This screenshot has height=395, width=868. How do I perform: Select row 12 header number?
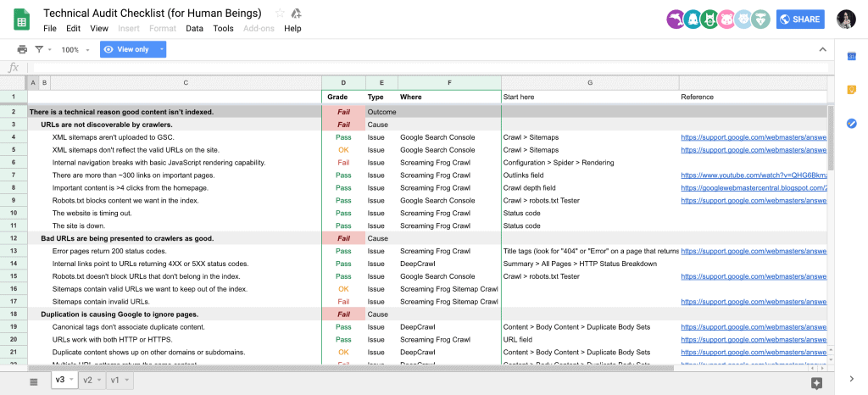(x=14, y=238)
